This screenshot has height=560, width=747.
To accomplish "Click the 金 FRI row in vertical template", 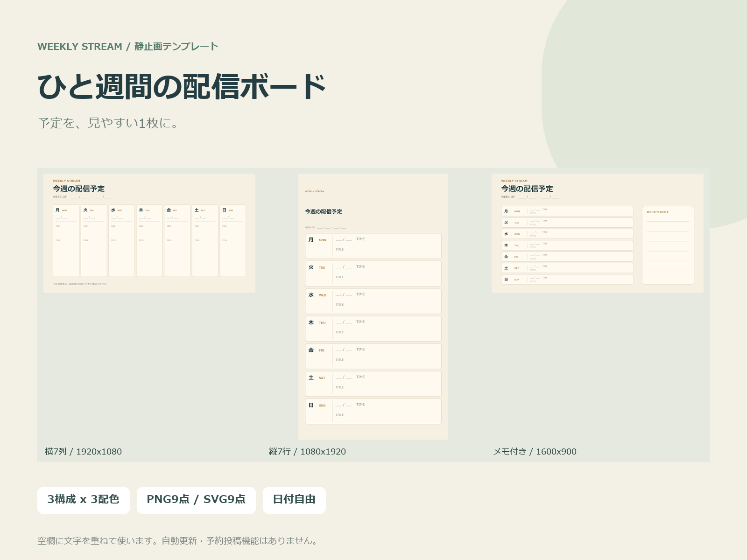I will (x=373, y=356).
